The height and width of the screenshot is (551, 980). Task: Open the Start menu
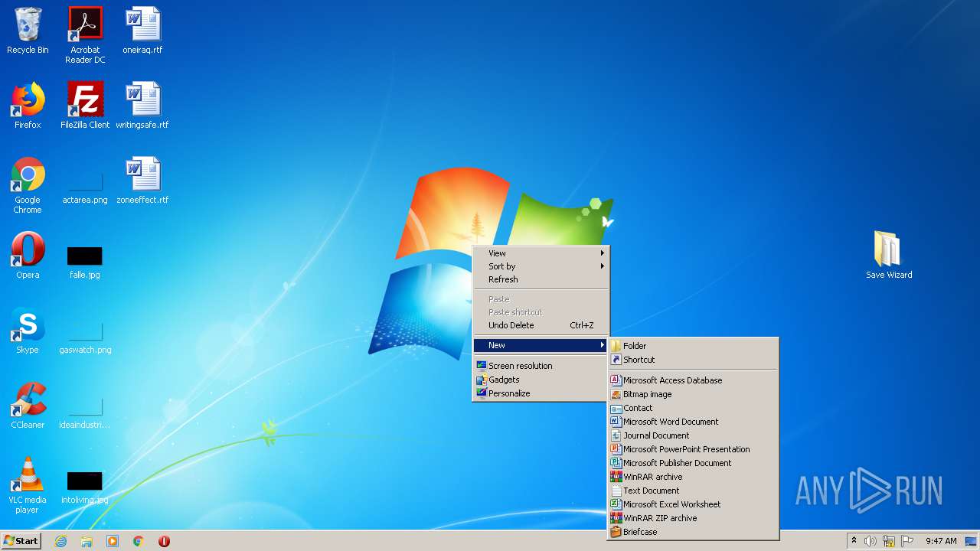click(21, 541)
